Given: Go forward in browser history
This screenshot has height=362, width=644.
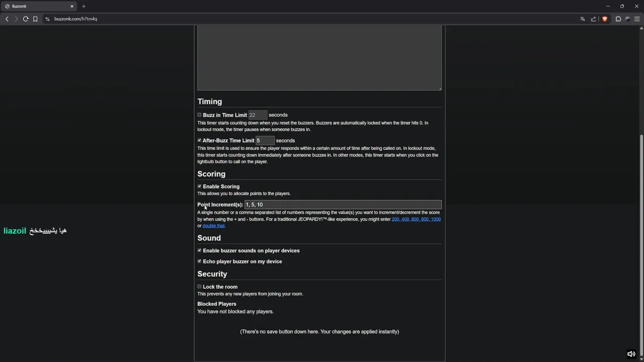Looking at the screenshot, I should [16, 19].
